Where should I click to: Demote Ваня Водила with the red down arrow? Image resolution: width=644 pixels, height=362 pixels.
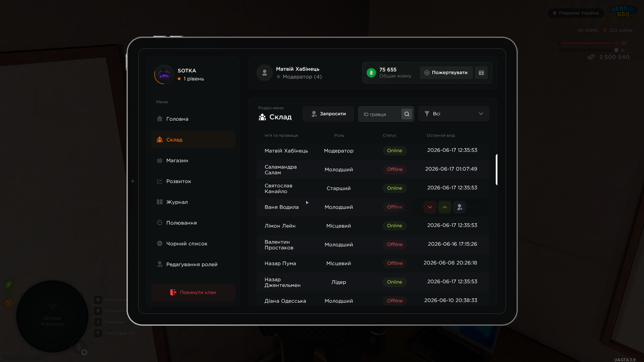tap(430, 207)
